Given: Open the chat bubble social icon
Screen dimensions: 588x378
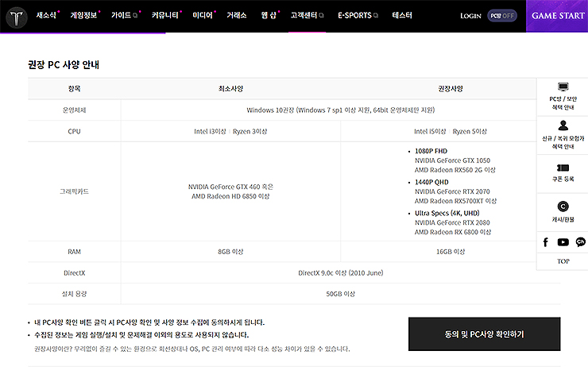Looking at the screenshot, I should pyautogui.click(x=581, y=242).
